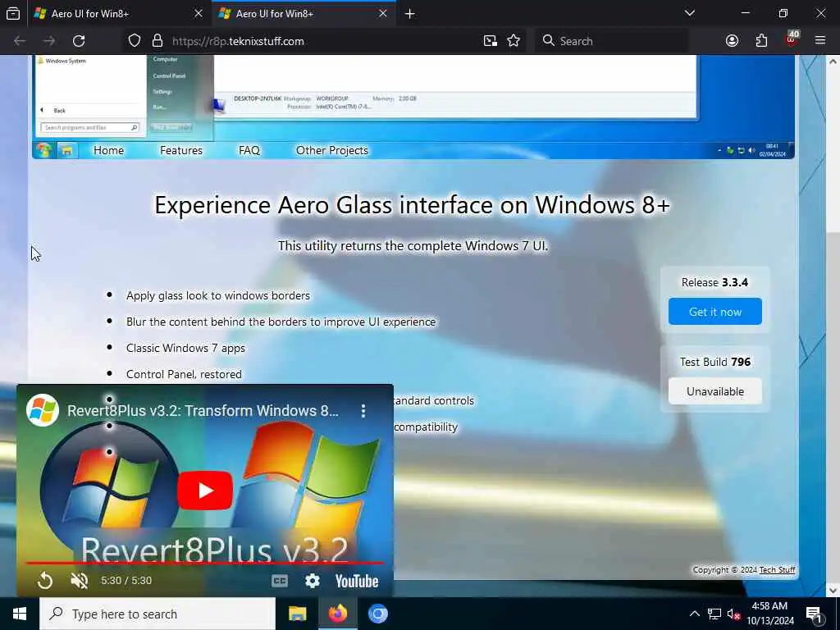The height and width of the screenshot is (630, 840).
Task: Focus the browser Search box
Action: 612,41
